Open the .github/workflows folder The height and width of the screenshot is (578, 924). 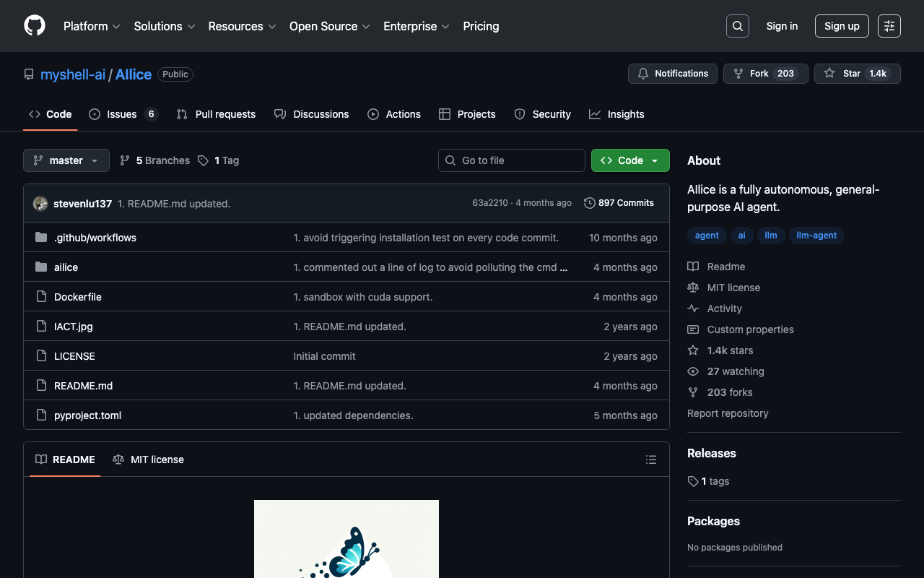[x=95, y=238]
